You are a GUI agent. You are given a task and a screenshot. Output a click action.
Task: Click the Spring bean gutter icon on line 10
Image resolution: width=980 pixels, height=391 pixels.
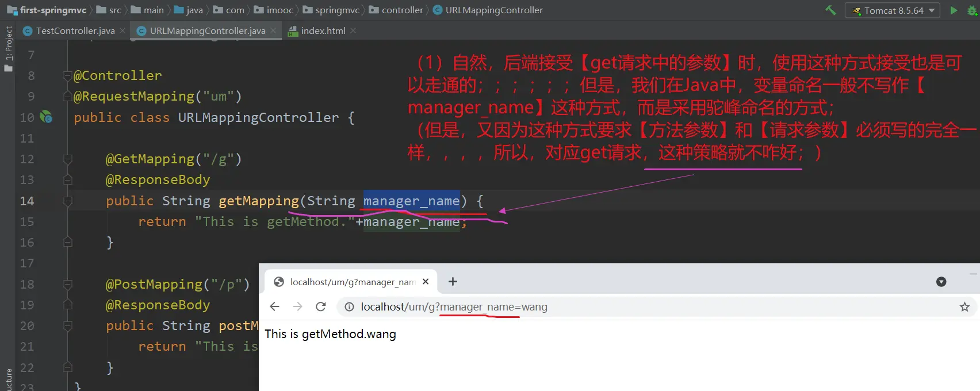pyautogui.click(x=46, y=117)
